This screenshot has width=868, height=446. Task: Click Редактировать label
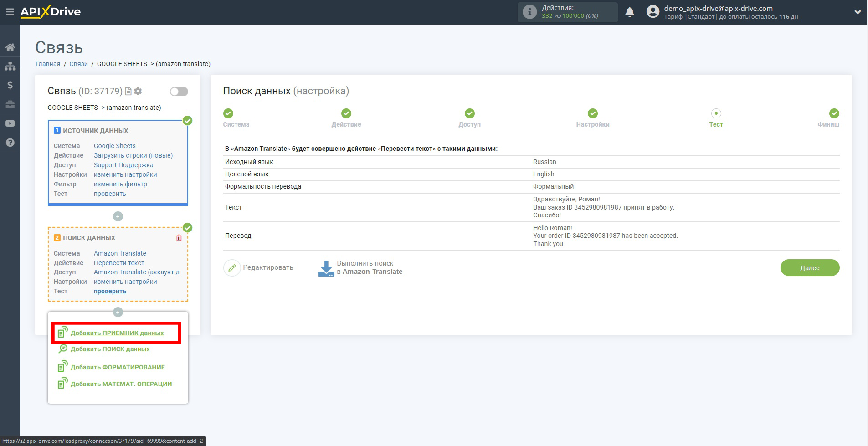[x=268, y=267]
